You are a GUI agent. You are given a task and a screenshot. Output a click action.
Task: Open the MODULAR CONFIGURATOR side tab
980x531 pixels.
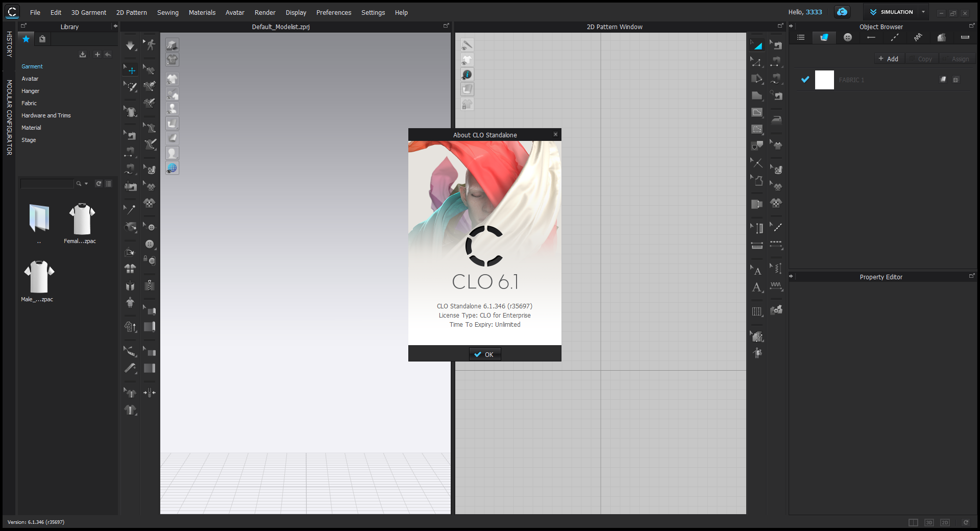point(9,117)
